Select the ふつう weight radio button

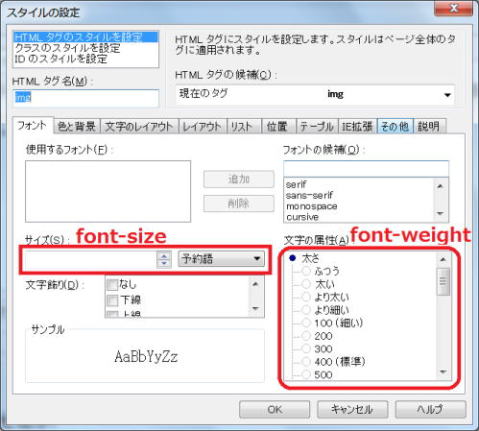[306, 271]
